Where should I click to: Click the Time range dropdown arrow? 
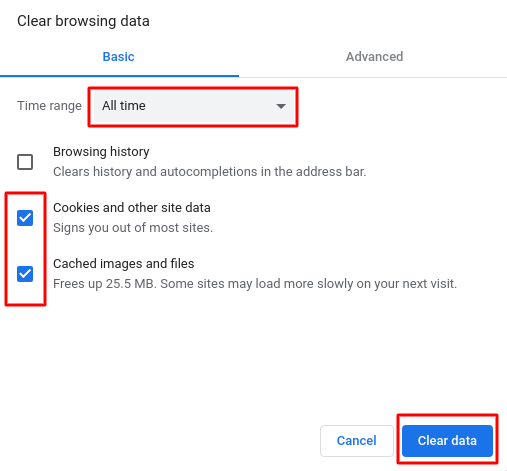(281, 106)
